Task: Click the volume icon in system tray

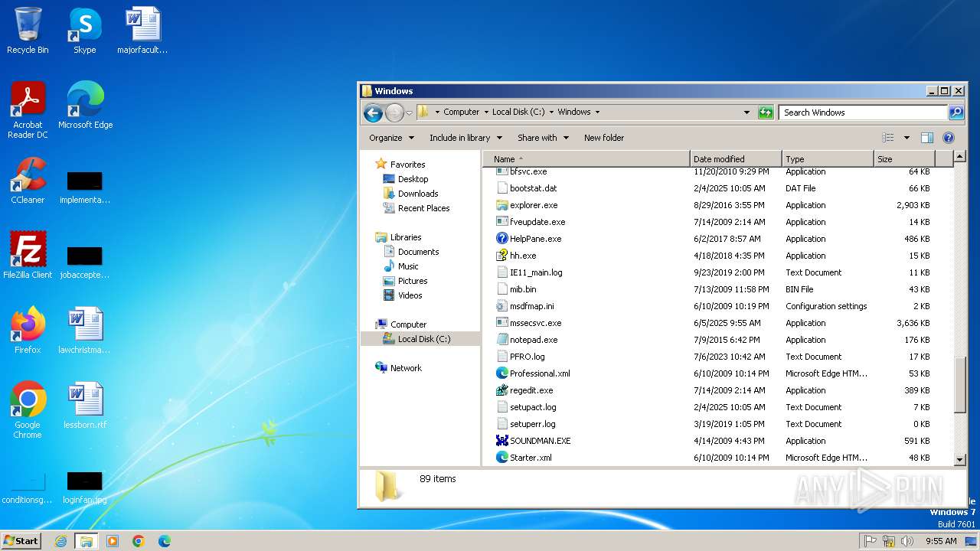Action: click(x=908, y=541)
